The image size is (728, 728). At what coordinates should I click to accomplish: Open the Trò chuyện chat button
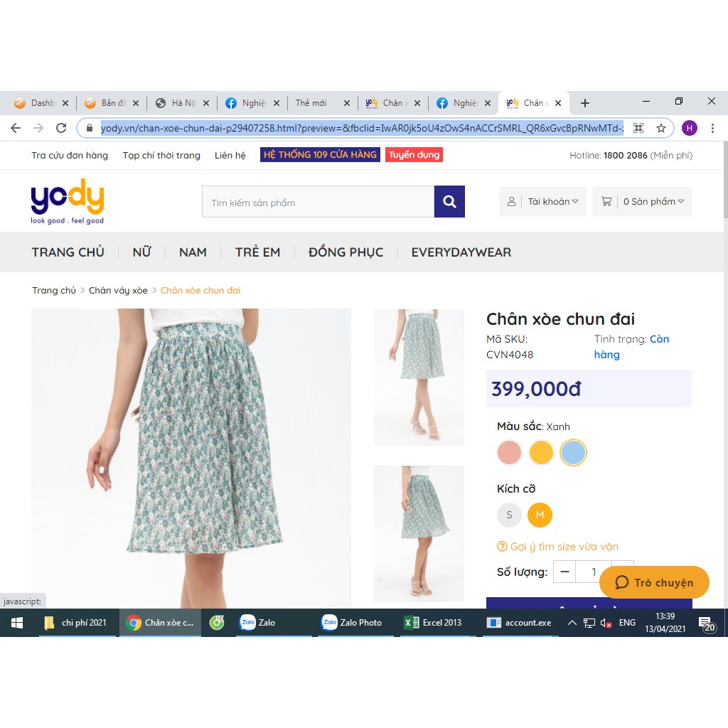(x=654, y=582)
